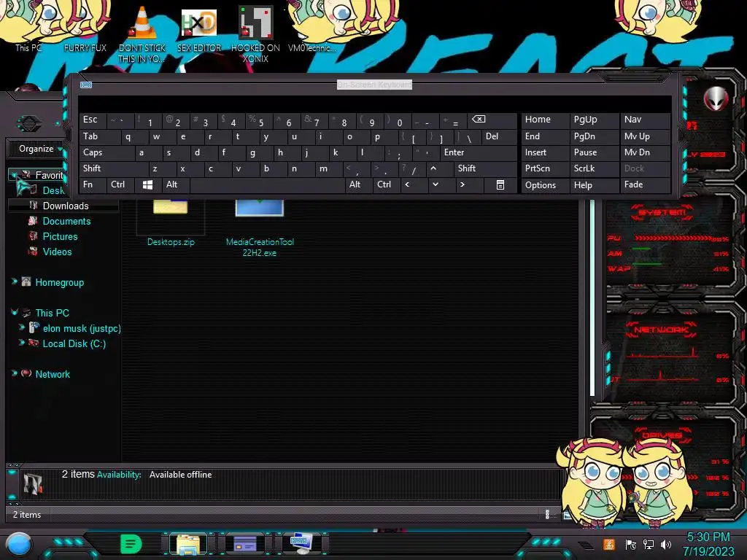
Task: Click the context menu key on keyboard
Action: pos(500,184)
